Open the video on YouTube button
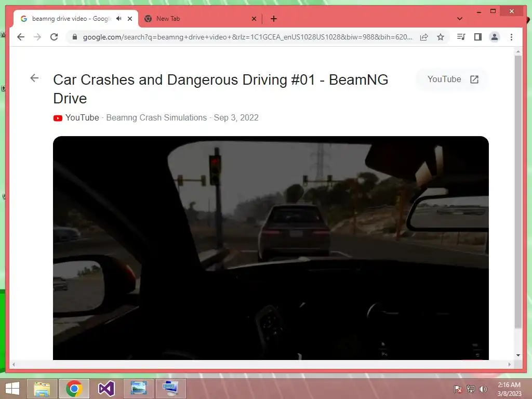This screenshot has width=532, height=399. (453, 79)
